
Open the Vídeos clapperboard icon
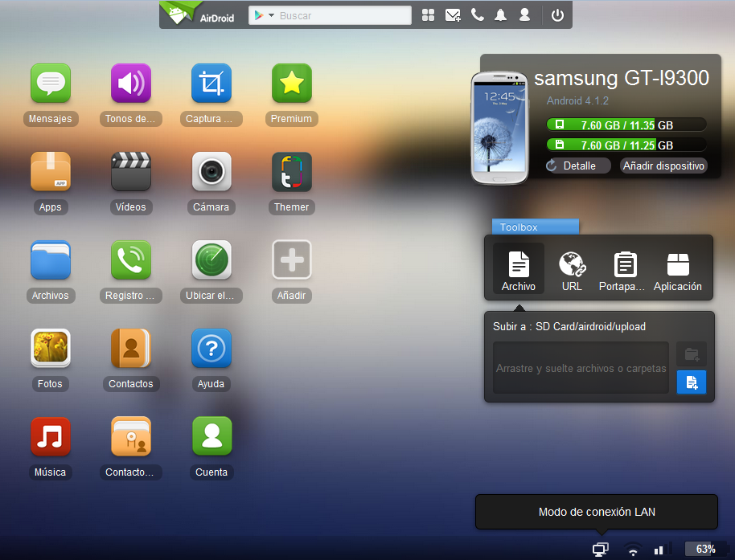pyautogui.click(x=131, y=172)
